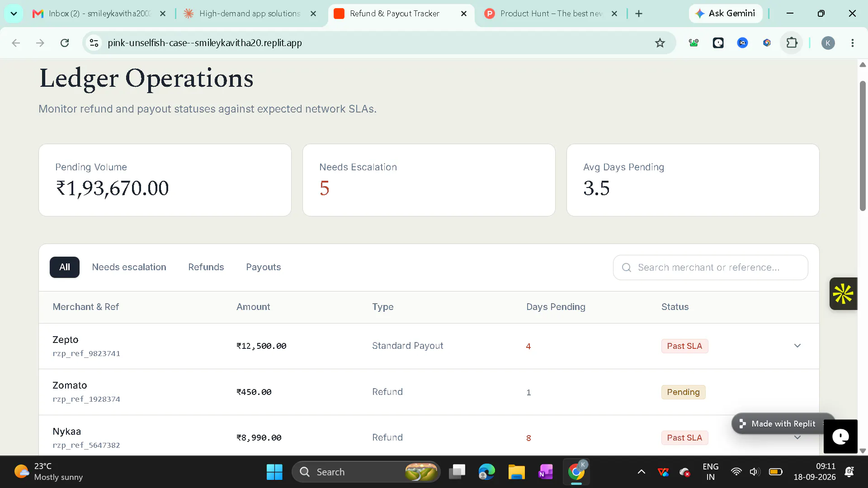Click the Zomato merchant name
The image size is (868, 488).
[70, 385]
